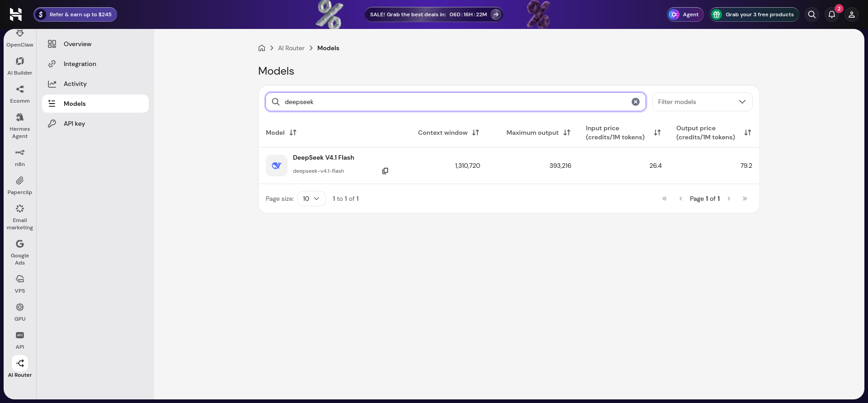Screen dimensions: 868x403
Task: Open the global search icon
Action: tap(812, 14)
